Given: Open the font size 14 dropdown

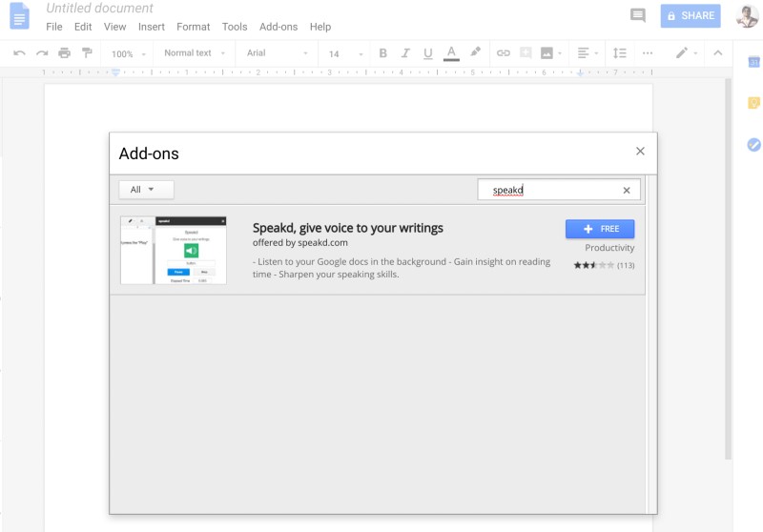Looking at the screenshot, I should [x=345, y=53].
